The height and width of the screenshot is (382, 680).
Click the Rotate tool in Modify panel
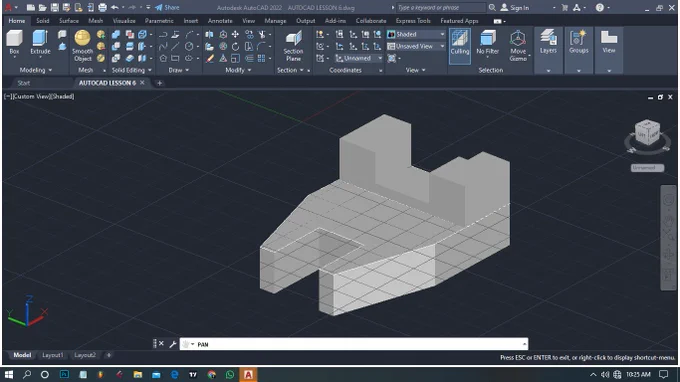[235, 46]
